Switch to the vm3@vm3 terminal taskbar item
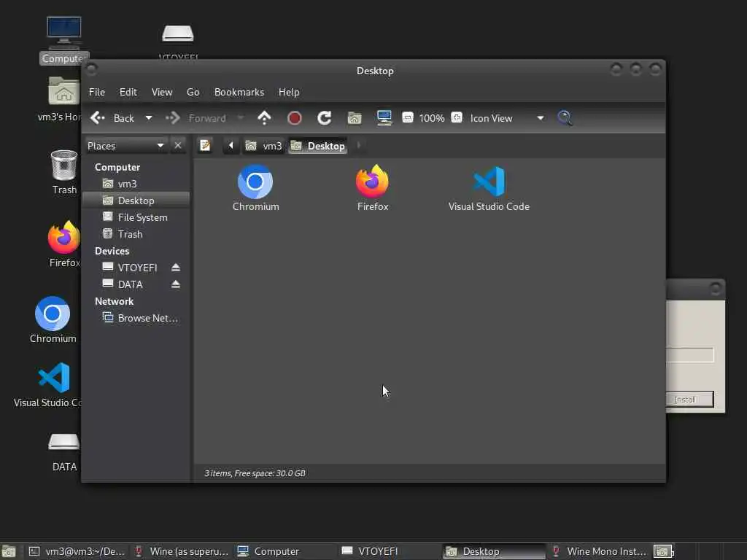 (77, 551)
